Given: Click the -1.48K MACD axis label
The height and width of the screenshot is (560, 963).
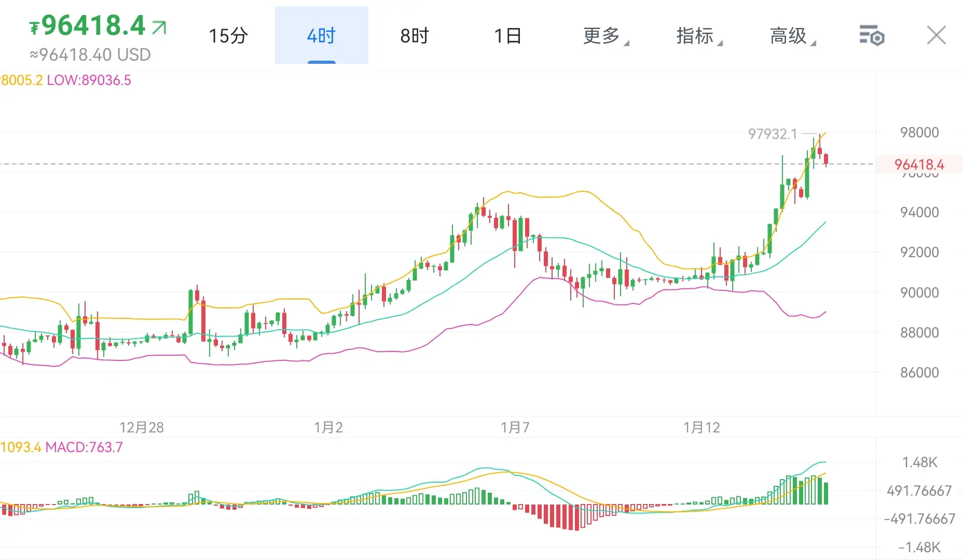Looking at the screenshot, I should (919, 547).
